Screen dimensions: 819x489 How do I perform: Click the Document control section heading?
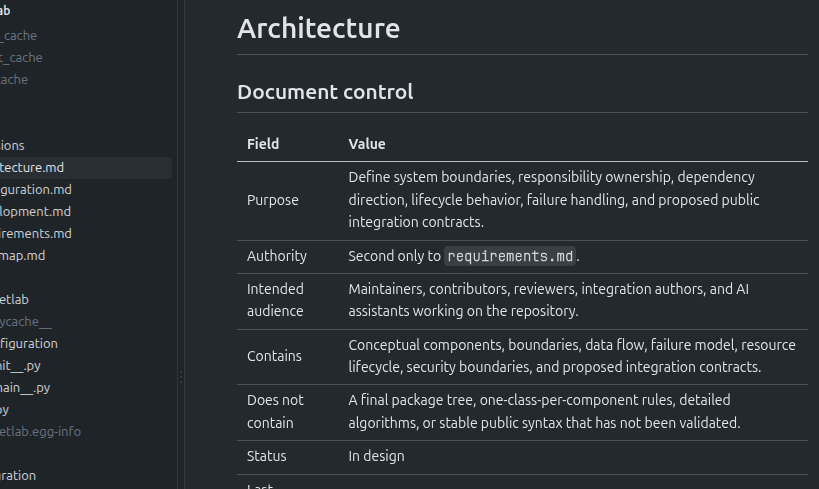[325, 92]
